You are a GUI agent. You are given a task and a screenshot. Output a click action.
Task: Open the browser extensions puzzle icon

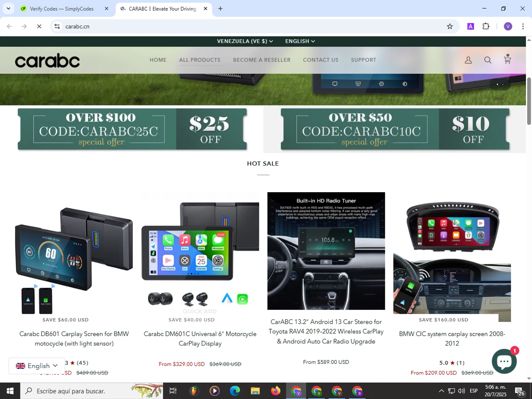pos(486,26)
